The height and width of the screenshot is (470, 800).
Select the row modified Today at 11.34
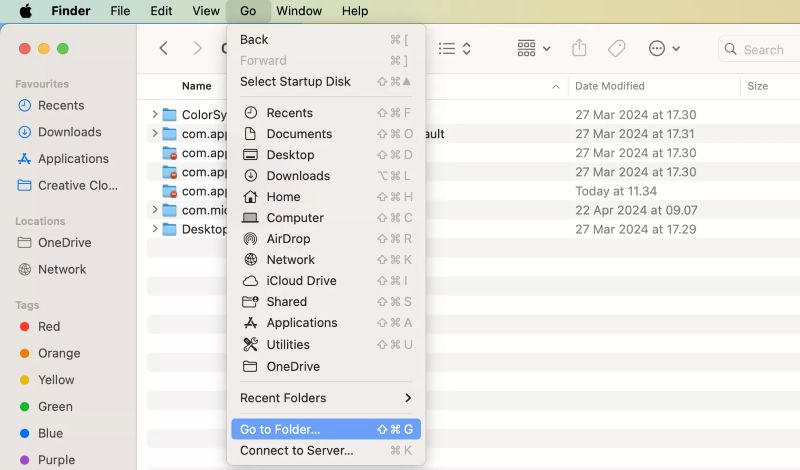[473, 191]
